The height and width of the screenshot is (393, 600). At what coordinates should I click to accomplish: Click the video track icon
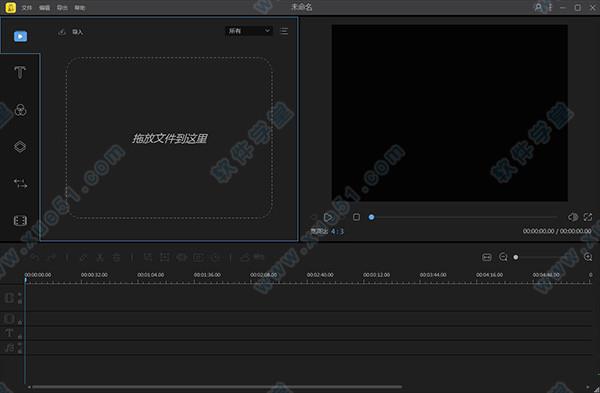(x=9, y=297)
